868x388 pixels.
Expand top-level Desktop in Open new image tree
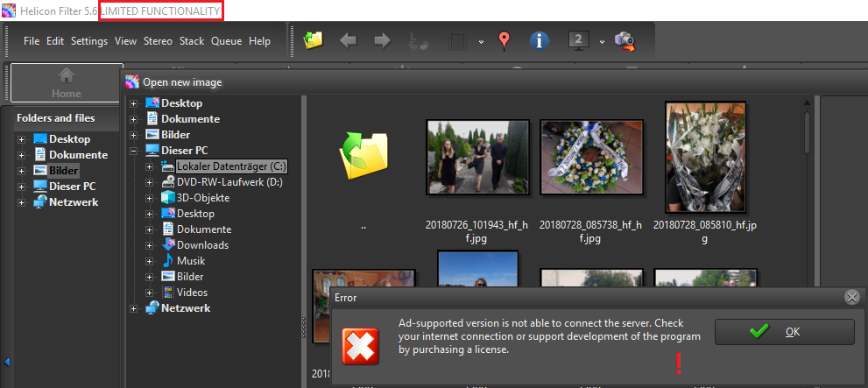(x=133, y=103)
